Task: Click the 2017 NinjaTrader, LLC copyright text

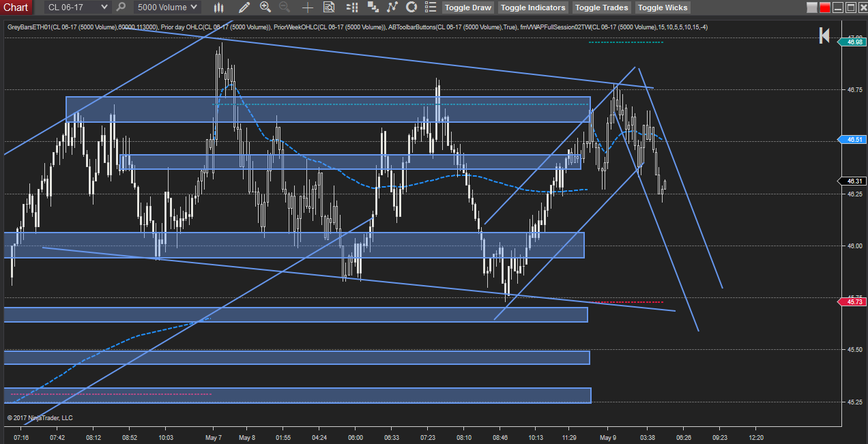Action: tap(40, 417)
